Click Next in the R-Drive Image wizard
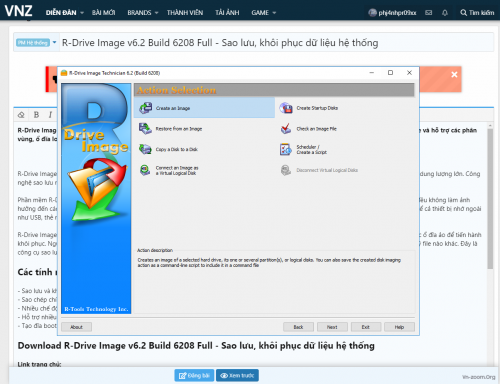The width and height of the screenshot is (500, 384). [332, 327]
